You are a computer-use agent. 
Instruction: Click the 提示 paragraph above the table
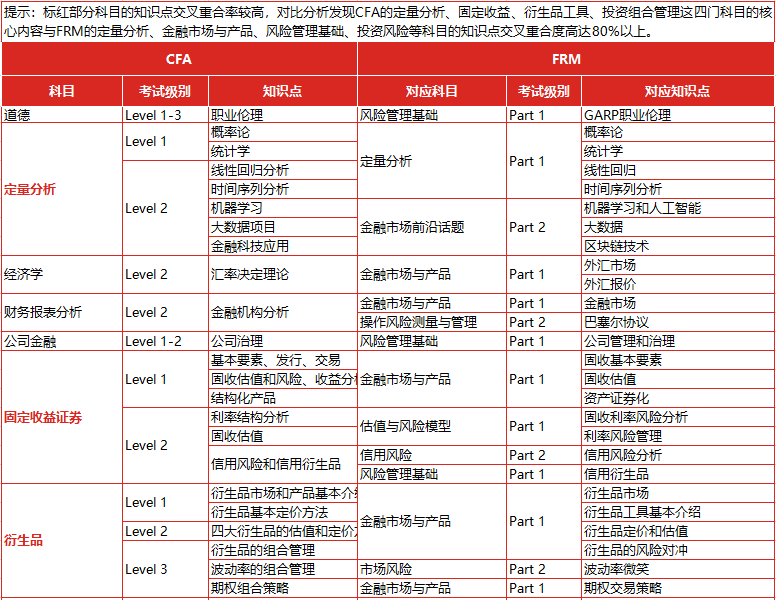click(x=388, y=22)
